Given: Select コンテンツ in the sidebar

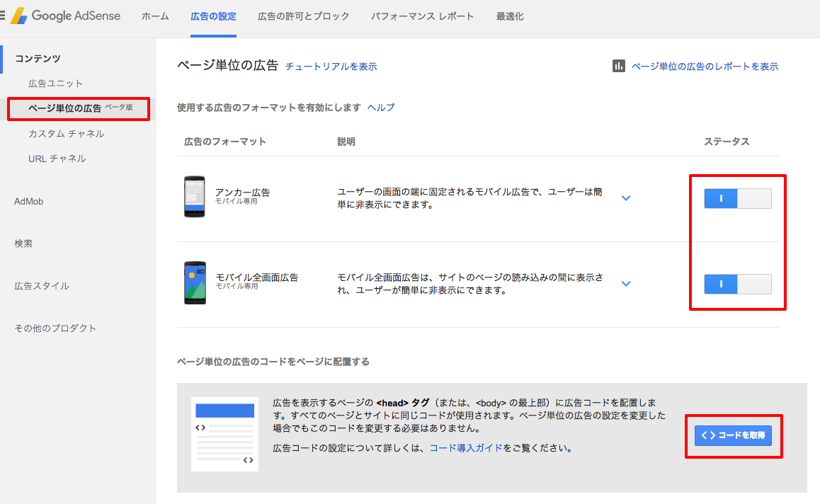Looking at the screenshot, I should click(x=38, y=59).
